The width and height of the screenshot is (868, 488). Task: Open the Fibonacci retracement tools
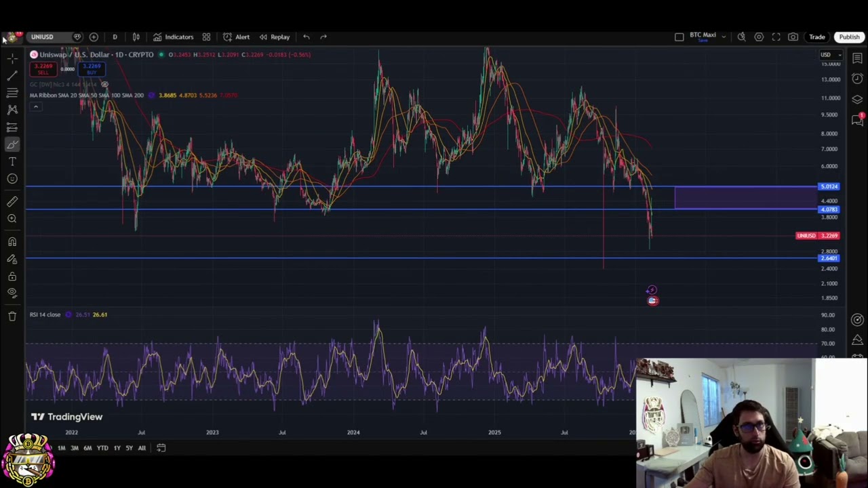12,92
